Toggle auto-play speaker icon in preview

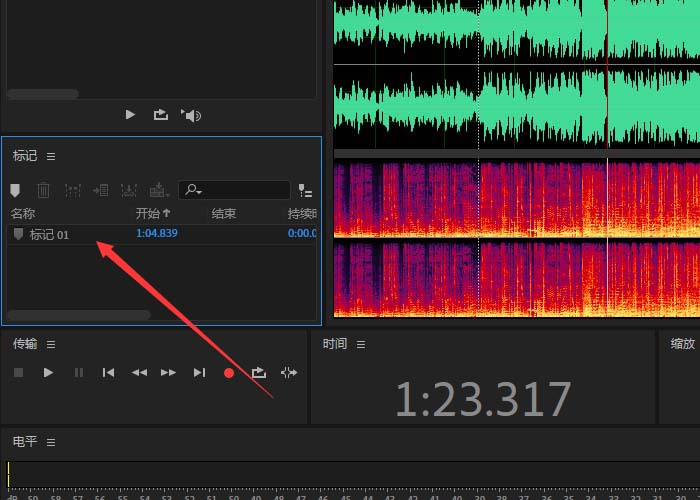click(191, 115)
